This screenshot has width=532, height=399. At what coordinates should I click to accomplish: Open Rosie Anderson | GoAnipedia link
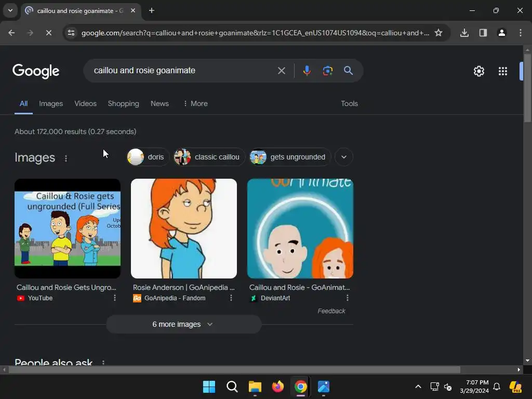coord(183,287)
